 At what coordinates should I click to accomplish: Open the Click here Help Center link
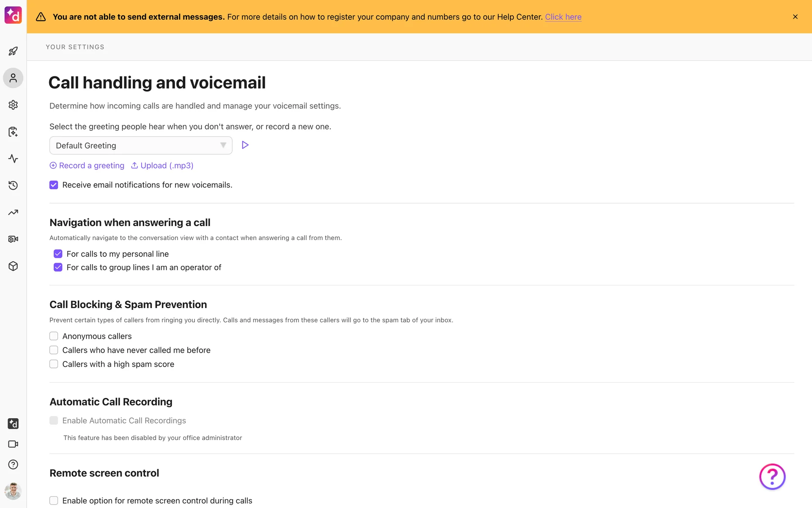pos(563,17)
